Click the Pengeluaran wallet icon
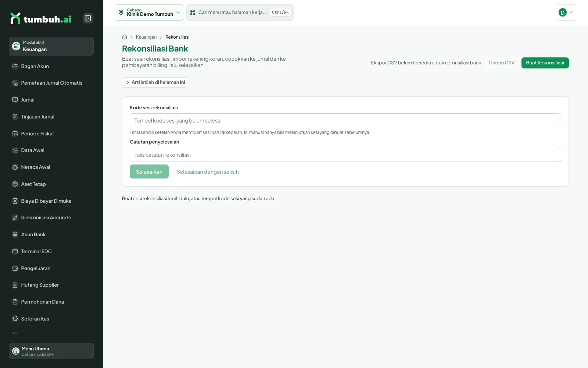The width and height of the screenshot is (588, 368). point(15,268)
